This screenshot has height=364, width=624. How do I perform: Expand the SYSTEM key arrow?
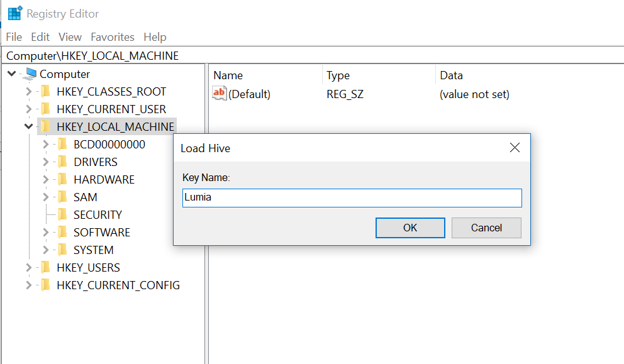pos(46,250)
